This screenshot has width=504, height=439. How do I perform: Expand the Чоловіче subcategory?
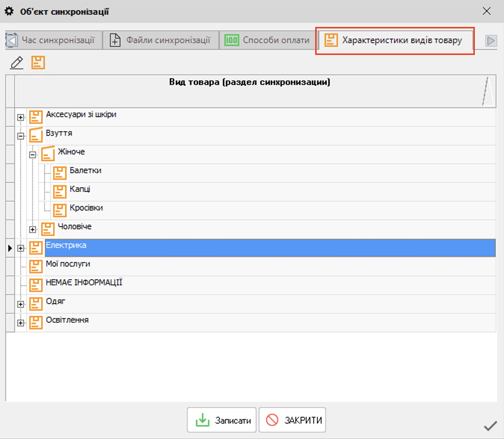[33, 230]
